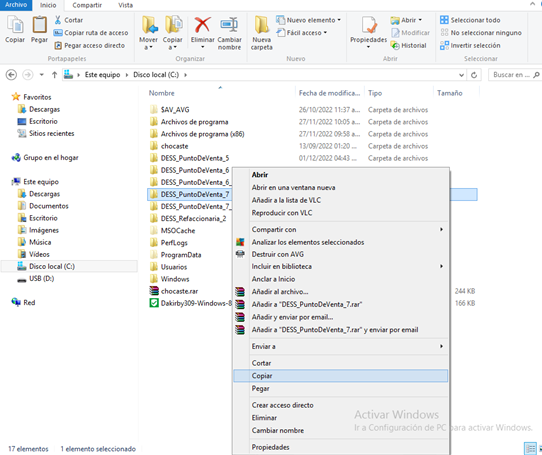Screen dimensions: 542x455
Task: Open the Mover a dropdown arrow
Action: [x=148, y=47]
